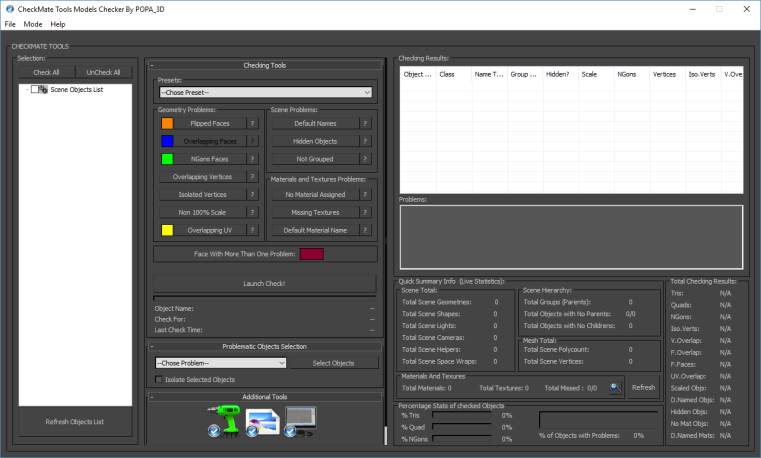
Task: Enable Isolate Selected Objects checkbox
Action: [158, 379]
